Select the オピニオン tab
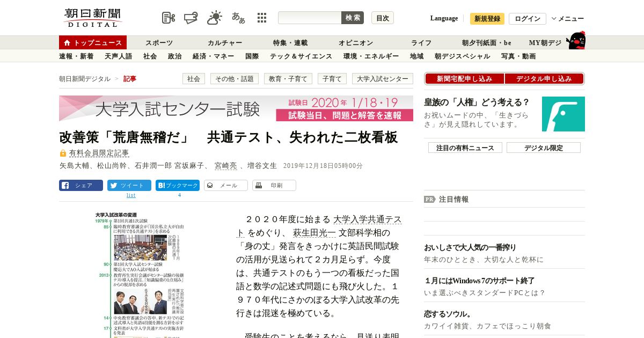 (356, 43)
